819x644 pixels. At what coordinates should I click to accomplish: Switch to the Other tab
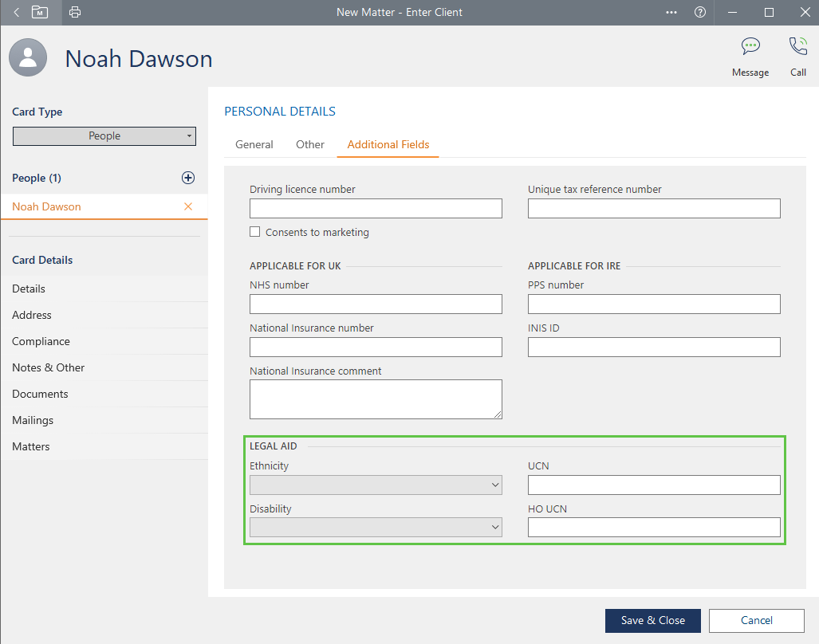(310, 144)
